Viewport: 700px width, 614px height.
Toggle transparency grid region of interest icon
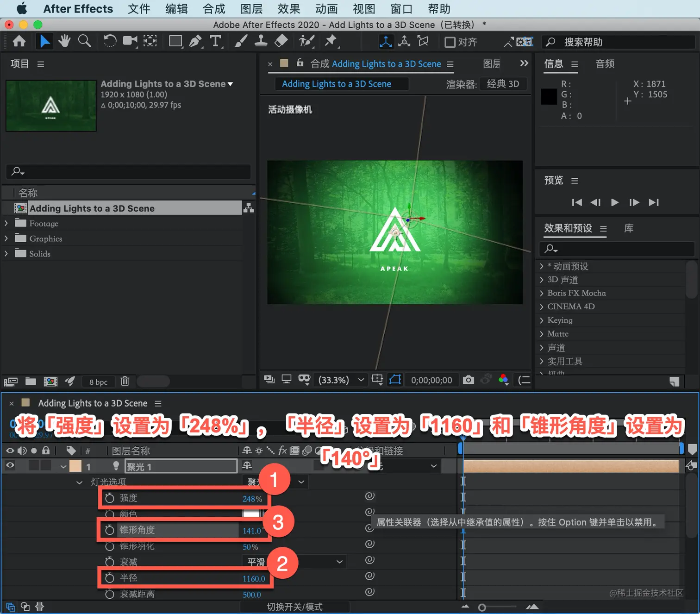click(377, 380)
